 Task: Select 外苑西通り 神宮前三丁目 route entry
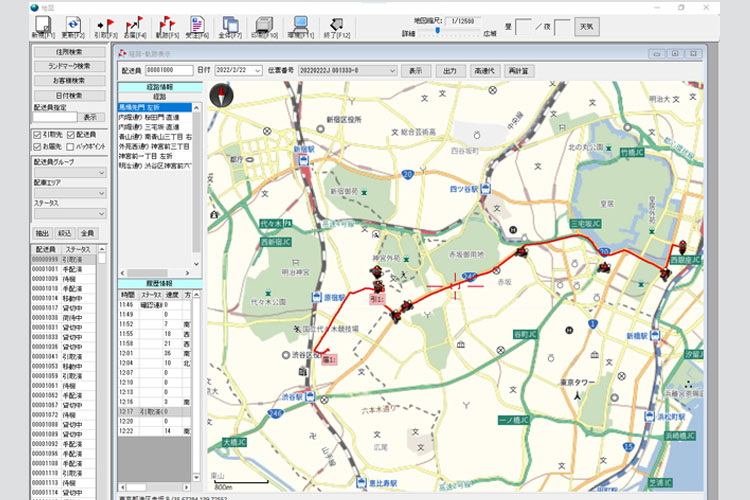tap(156, 144)
